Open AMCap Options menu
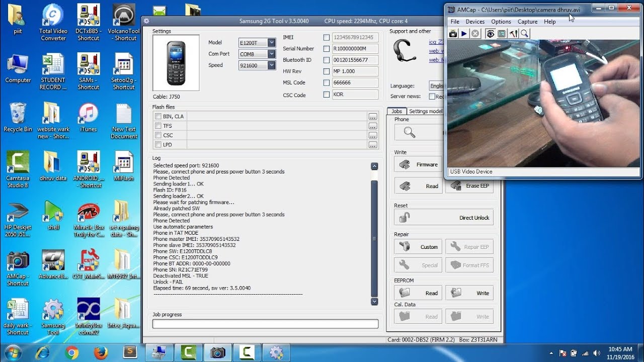 pyautogui.click(x=501, y=22)
